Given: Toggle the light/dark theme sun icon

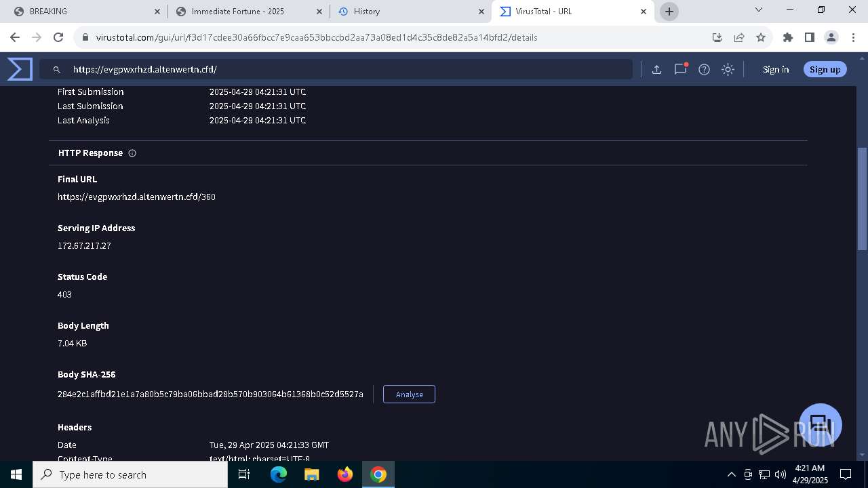Looking at the screenshot, I should pyautogui.click(x=728, y=69).
